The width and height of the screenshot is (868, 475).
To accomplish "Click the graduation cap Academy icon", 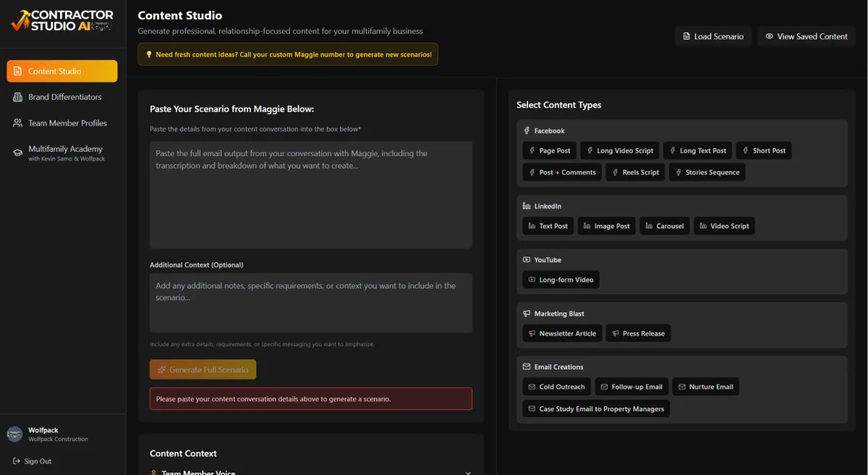I will [17, 153].
